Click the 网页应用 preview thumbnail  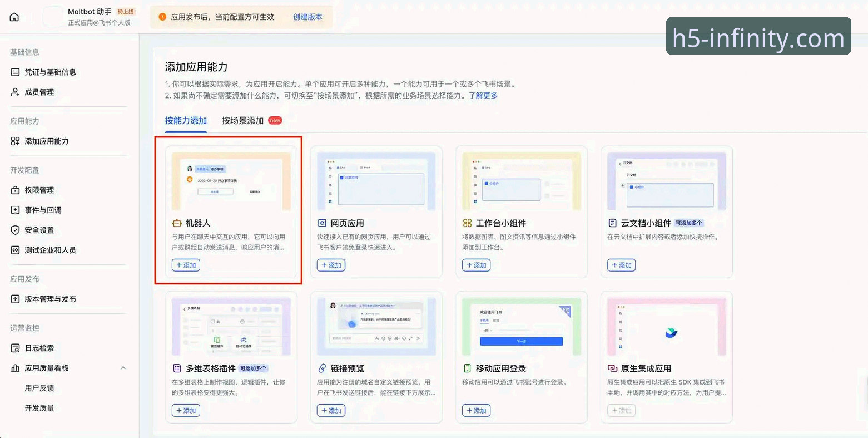(376, 181)
